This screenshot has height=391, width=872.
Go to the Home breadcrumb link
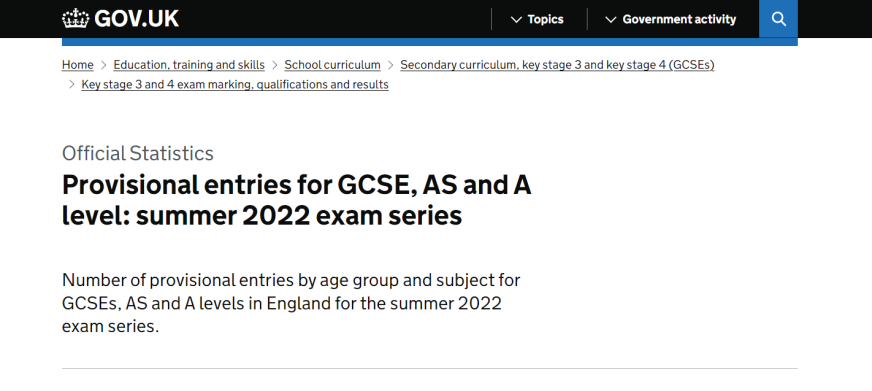(x=77, y=65)
